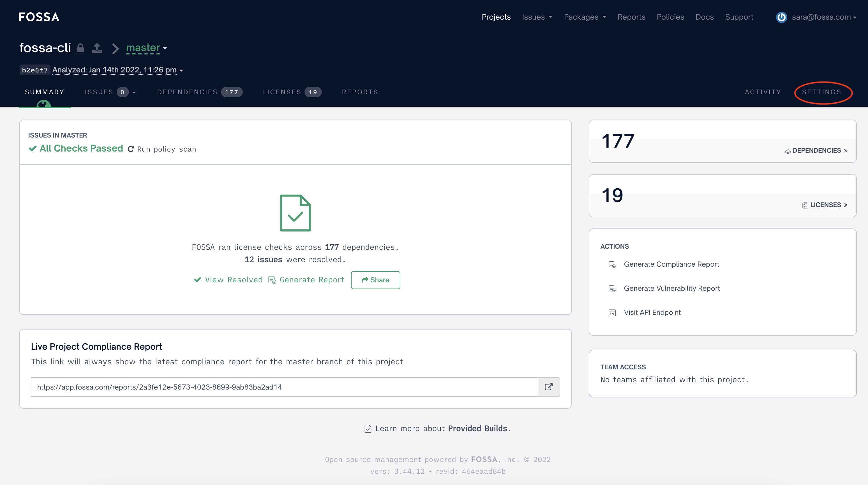Click the FOSSA logo
The height and width of the screenshot is (485, 868).
tap(39, 17)
